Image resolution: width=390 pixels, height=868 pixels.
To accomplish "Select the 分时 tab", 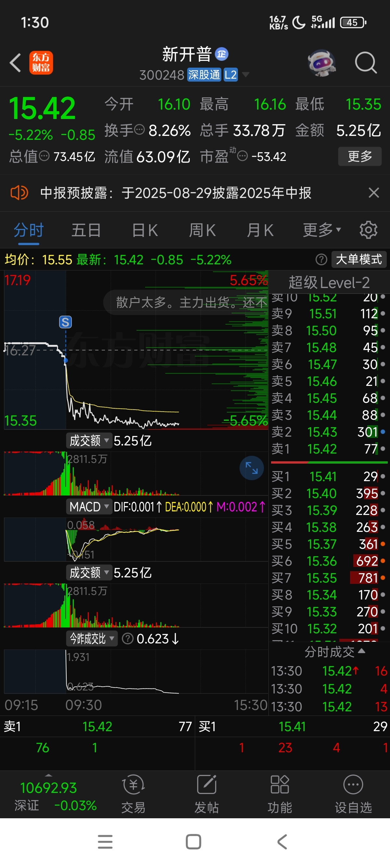I will click(x=29, y=230).
